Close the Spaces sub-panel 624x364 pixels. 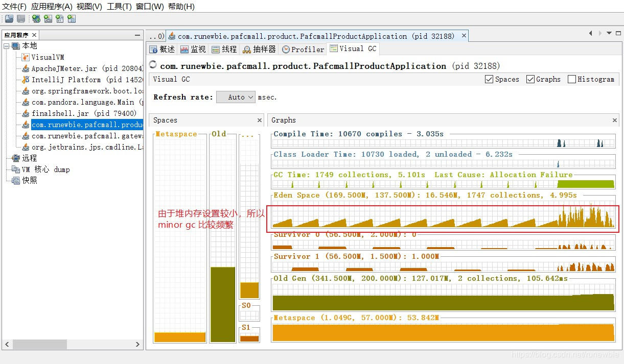[259, 120]
